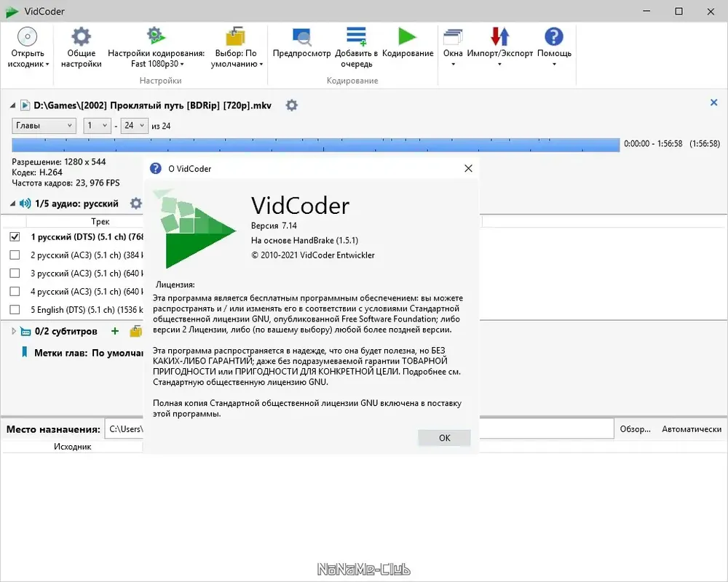
Task: Click OK in the About dialog
Action: (x=444, y=438)
